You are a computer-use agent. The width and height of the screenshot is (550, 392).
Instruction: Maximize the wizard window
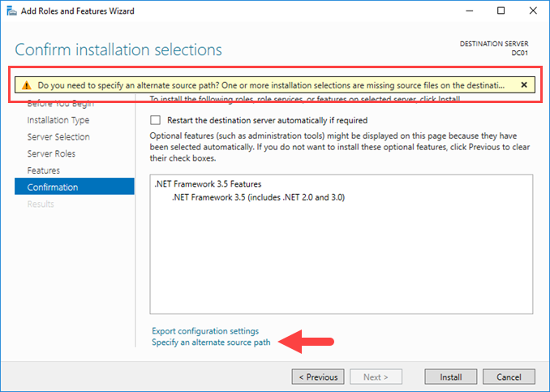501,11
